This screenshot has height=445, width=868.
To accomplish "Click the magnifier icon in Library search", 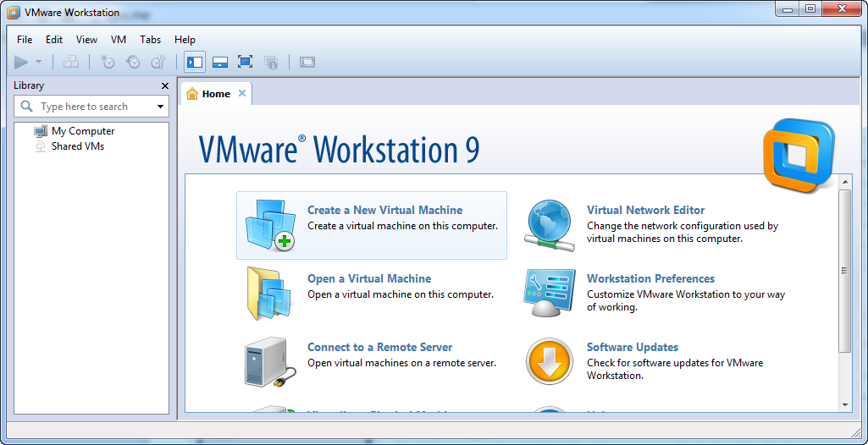I will click(x=26, y=106).
